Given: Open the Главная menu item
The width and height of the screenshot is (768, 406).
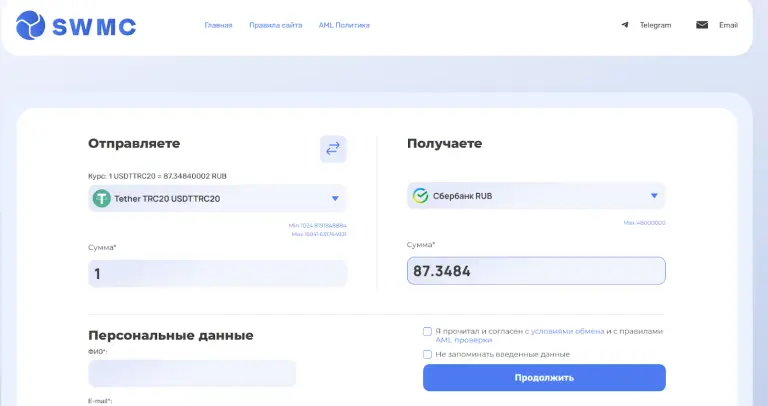Looking at the screenshot, I should 218,25.
